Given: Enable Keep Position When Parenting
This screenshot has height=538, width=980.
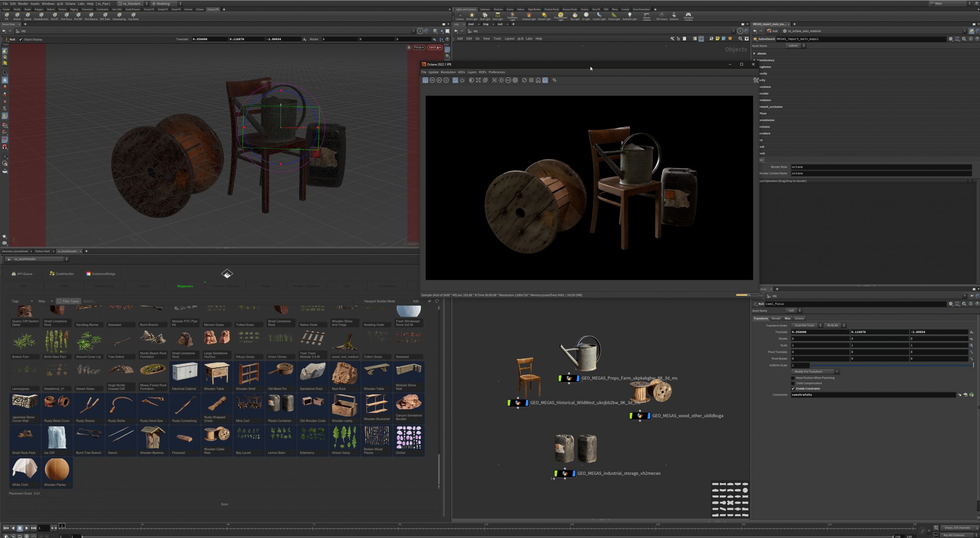Looking at the screenshot, I should (793, 378).
